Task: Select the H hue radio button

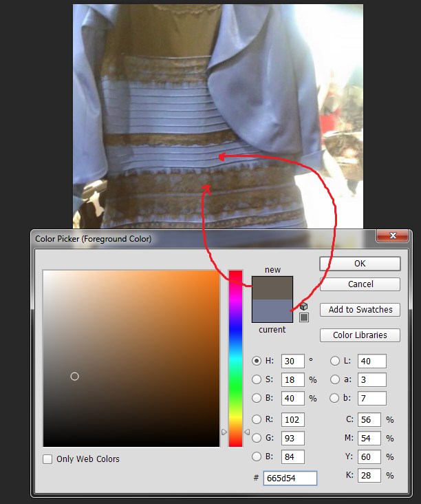Action: (x=257, y=361)
